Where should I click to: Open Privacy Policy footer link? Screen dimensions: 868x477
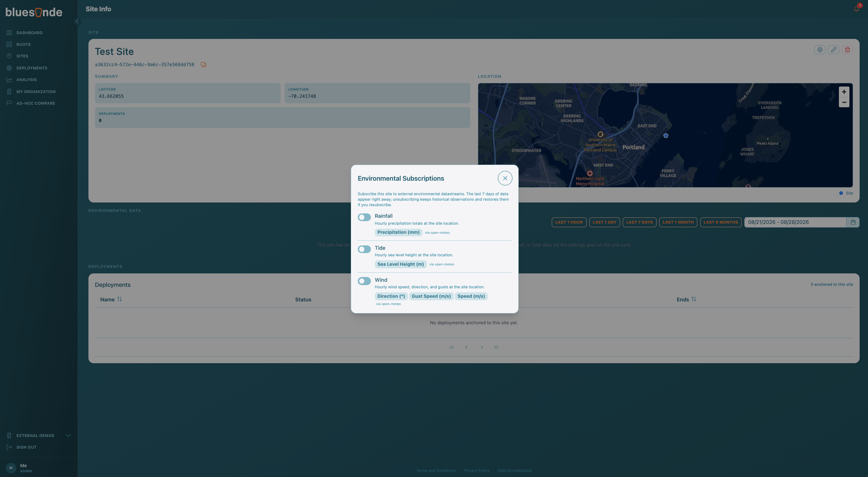click(477, 470)
